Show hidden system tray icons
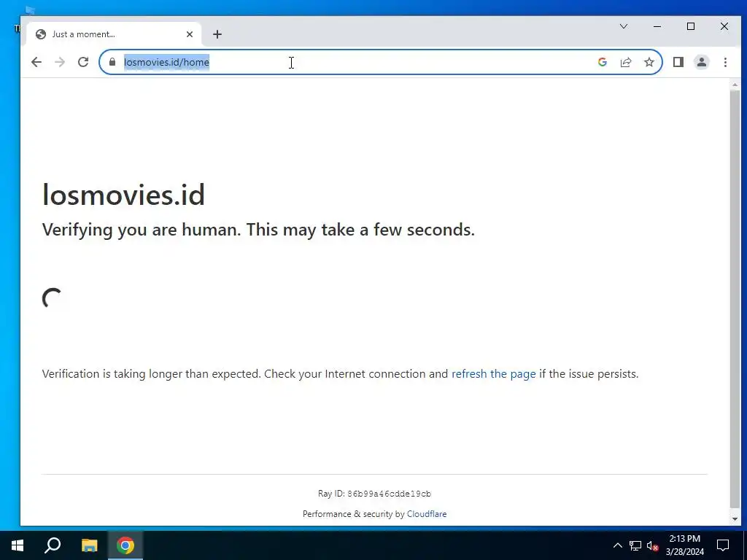The image size is (747, 560). click(x=617, y=545)
